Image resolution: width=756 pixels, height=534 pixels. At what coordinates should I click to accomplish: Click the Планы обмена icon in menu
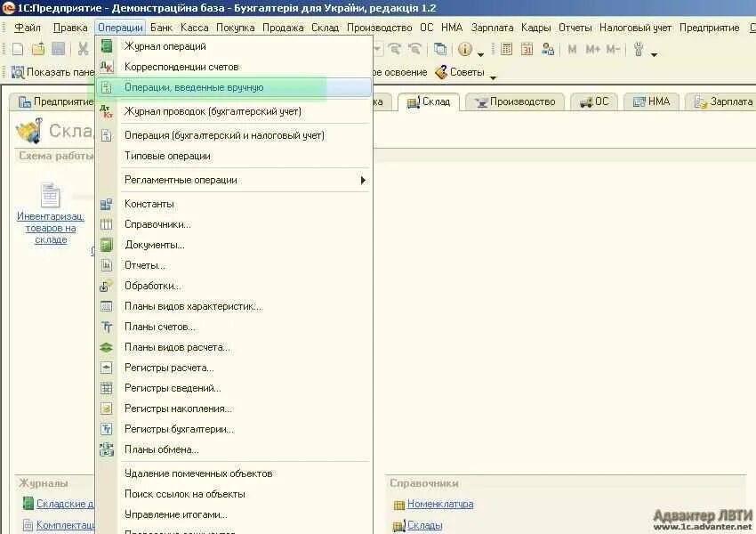[x=106, y=449]
